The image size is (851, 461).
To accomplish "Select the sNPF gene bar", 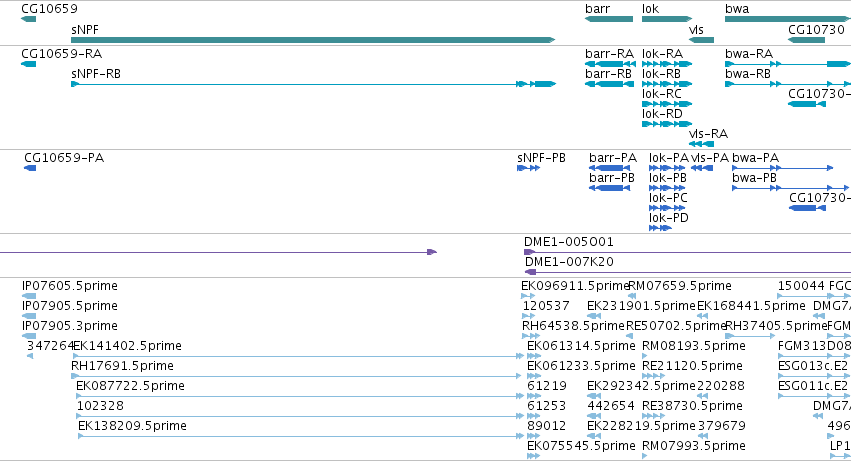I will (313, 40).
